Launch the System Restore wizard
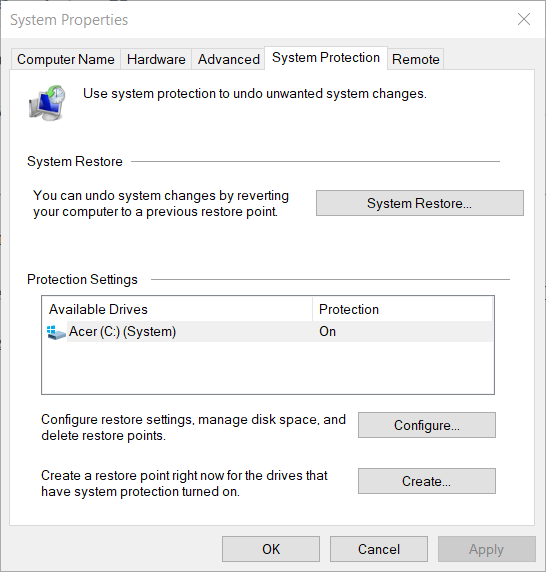546x572 pixels. click(x=420, y=203)
